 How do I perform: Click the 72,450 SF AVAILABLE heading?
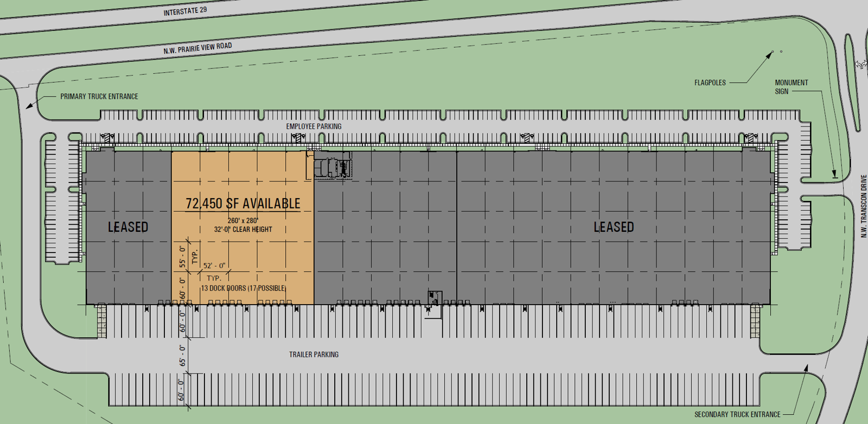(x=243, y=204)
